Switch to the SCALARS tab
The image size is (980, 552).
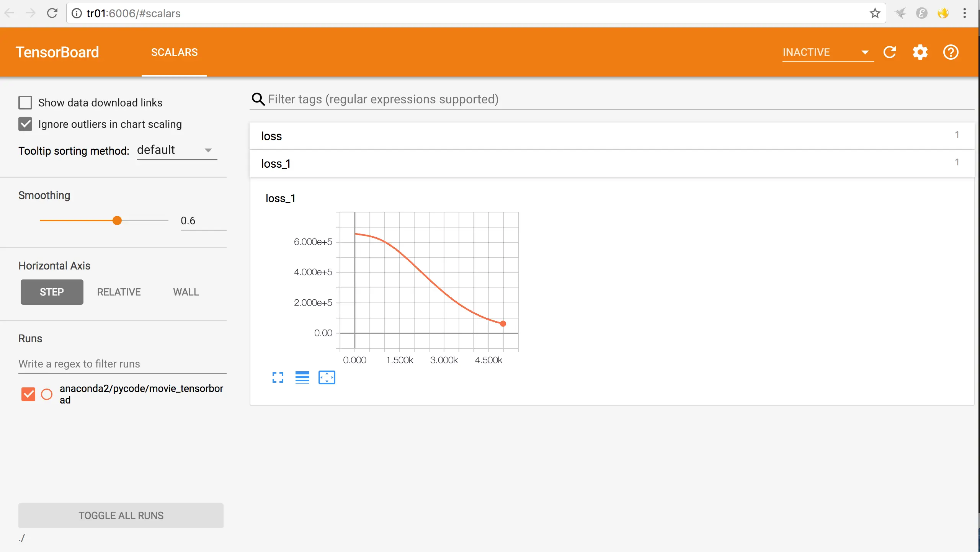tap(174, 52)
